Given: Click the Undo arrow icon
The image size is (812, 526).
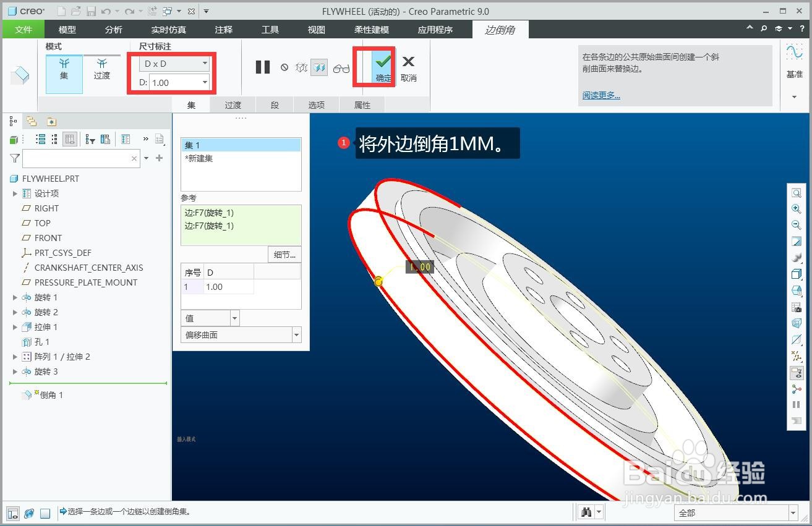Looking at the screenshot, I should (106, 11).
